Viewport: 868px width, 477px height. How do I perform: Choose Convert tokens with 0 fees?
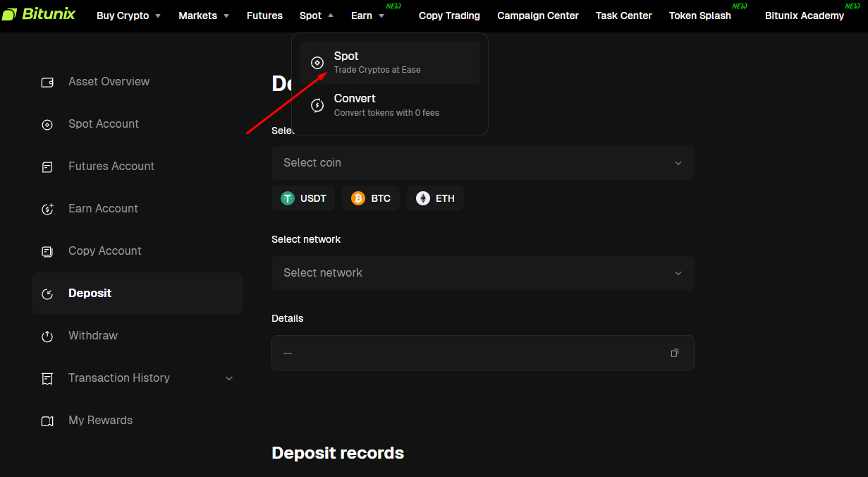tap(390, 105)
